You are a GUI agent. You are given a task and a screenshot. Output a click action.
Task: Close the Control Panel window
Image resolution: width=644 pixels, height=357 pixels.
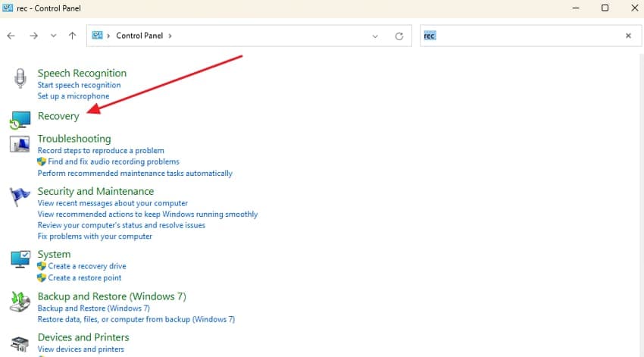tap(634, 8)
